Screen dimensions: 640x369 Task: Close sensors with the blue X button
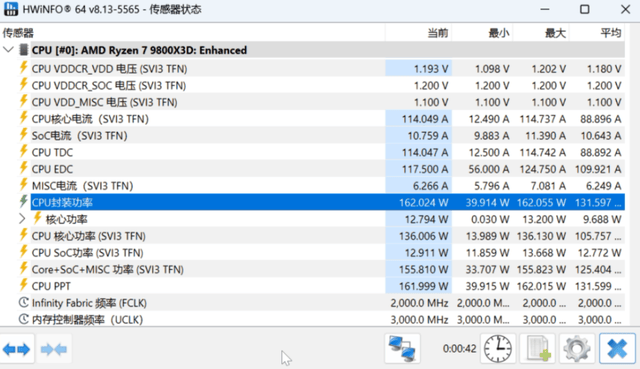(617, 349)
